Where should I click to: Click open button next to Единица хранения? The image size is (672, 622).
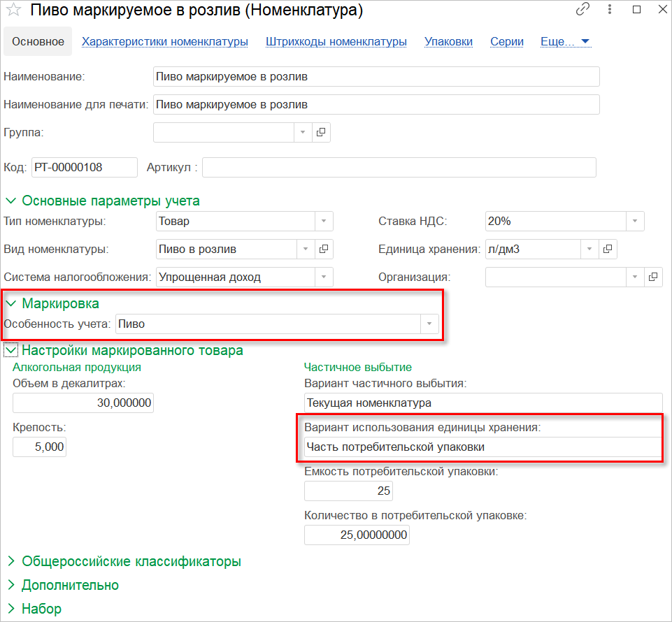point(608,249)
